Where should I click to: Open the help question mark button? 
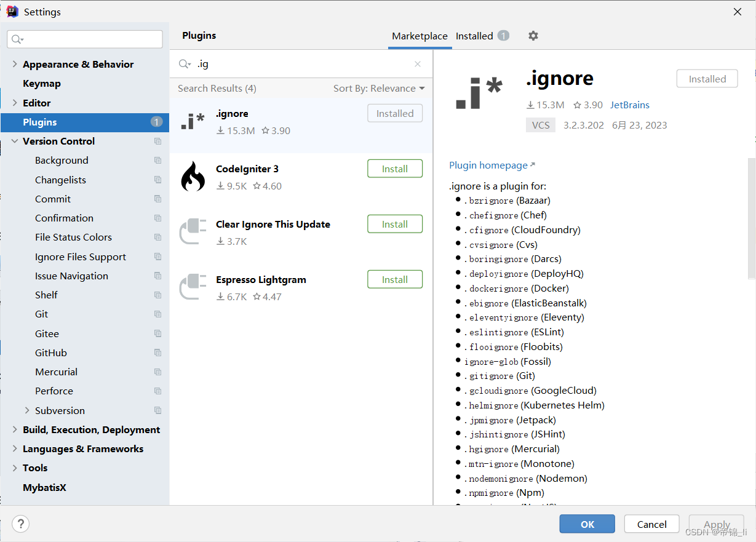click(21, 524)
